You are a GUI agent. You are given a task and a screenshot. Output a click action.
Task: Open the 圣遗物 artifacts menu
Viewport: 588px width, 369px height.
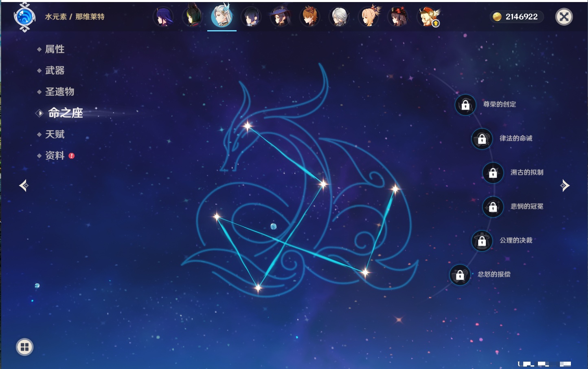[59, 92]
